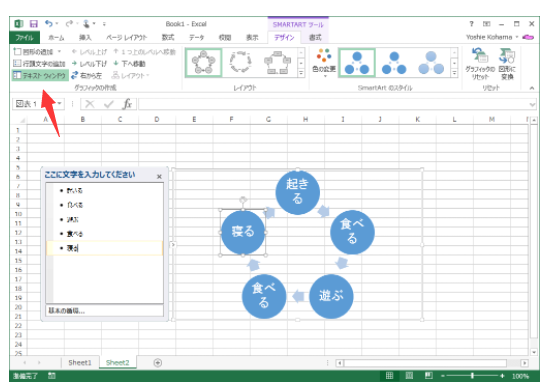Switch to Normal view icon
Image resolution: width=545 pixels, height=389 pixels.
(x=389, y=375)
